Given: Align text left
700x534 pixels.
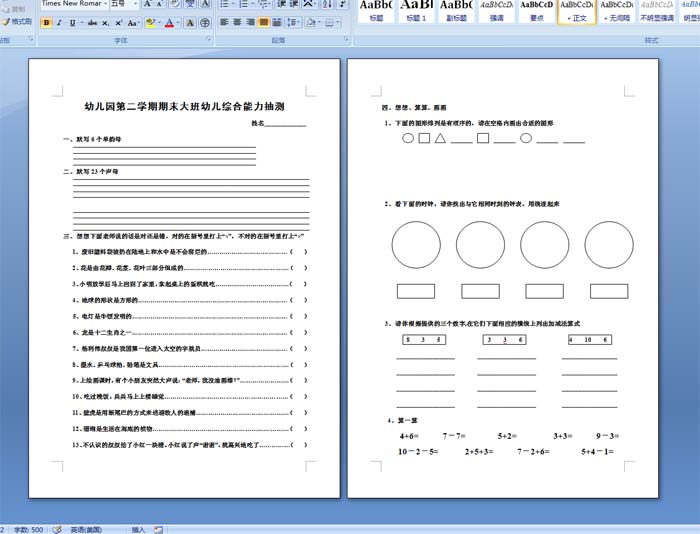Looking at the screenshot, I should pyautogui.click(x=225, y=22).
